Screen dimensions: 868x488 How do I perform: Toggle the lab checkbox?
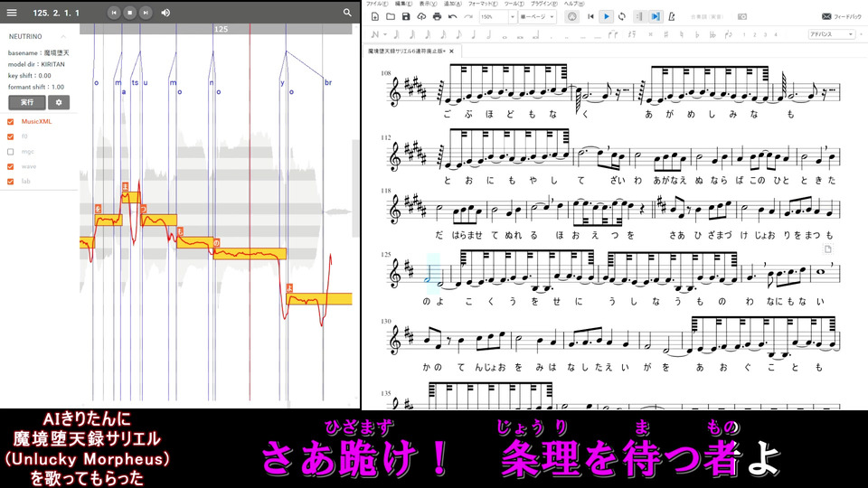pos(11,182)
